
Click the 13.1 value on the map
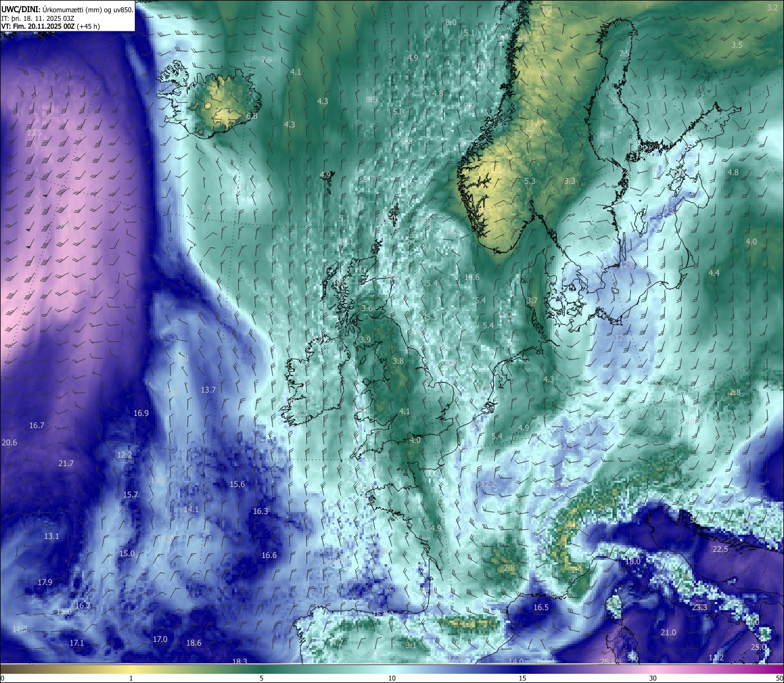(51, 537)
